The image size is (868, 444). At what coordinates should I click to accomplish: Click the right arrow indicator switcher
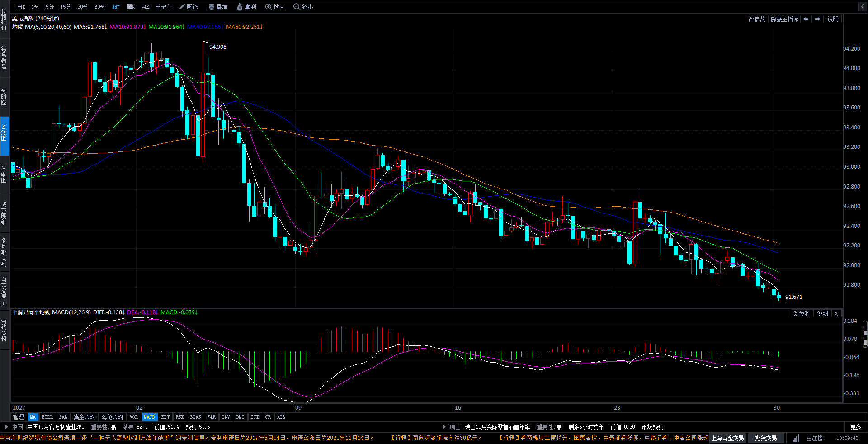click(817, 19)
